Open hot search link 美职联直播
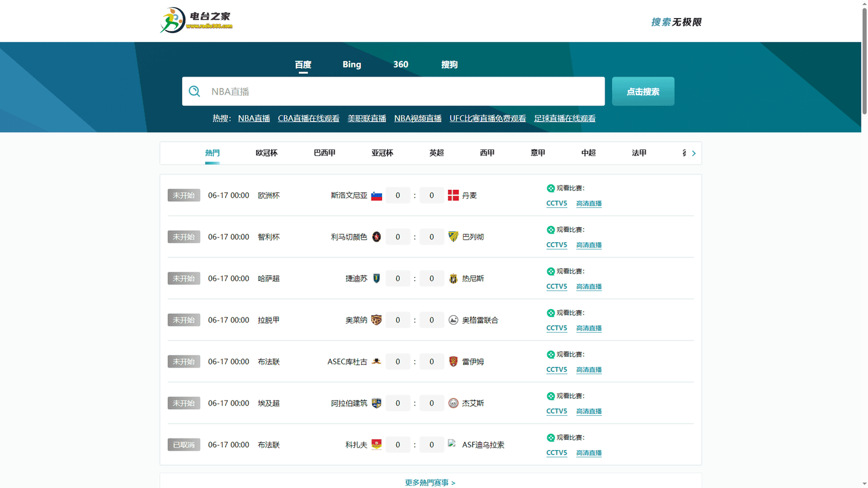Image resolution: width=868 pixels, height=488 pixels. click(366, 119)
